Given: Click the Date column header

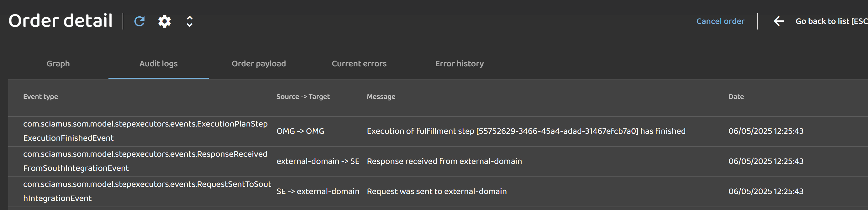Looking at the screenshot, I should 736,97.
